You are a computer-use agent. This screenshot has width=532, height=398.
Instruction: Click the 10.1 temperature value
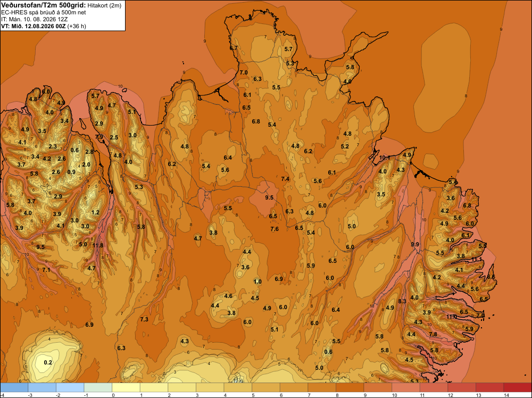[385, 158]
